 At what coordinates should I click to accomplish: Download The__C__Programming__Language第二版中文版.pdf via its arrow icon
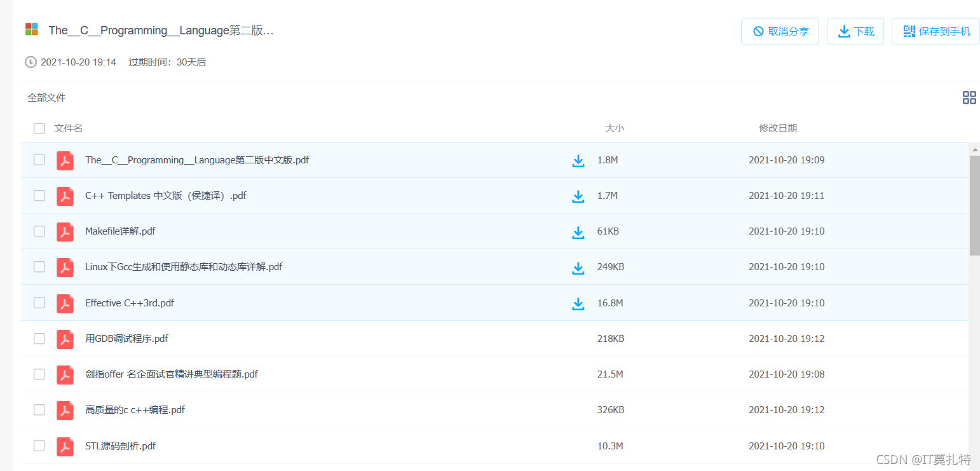(578, 161)
